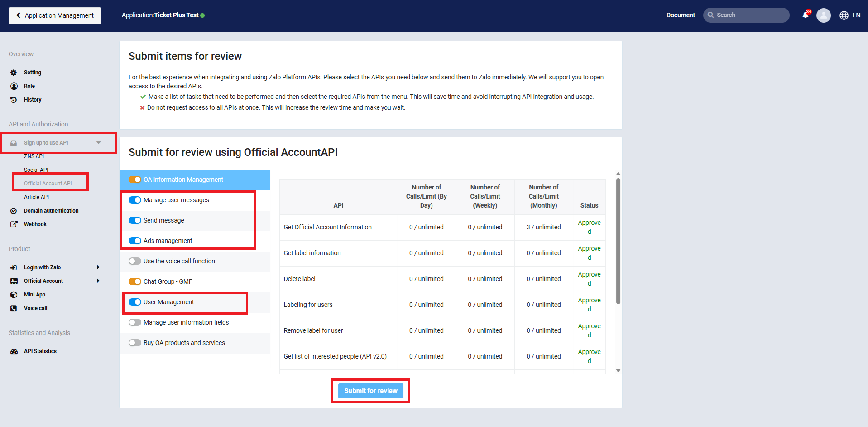
Task: Click the Role user icon
Action: coord(14,86)
